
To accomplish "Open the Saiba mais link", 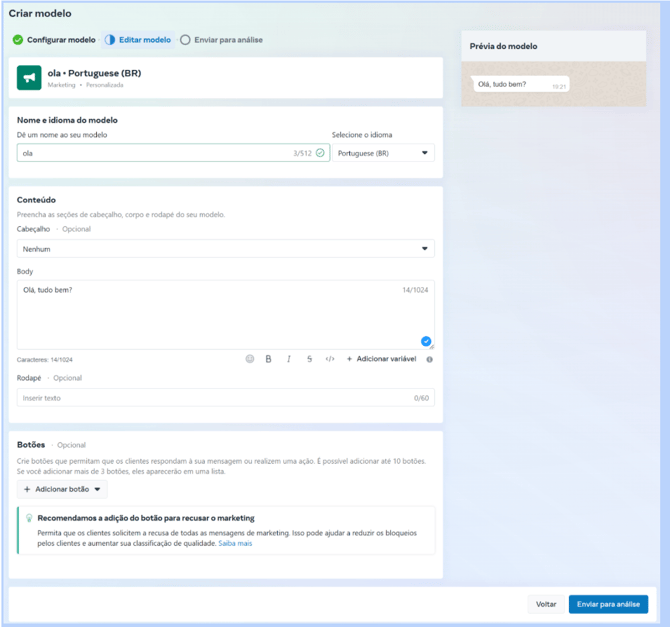I will (236, 544).
